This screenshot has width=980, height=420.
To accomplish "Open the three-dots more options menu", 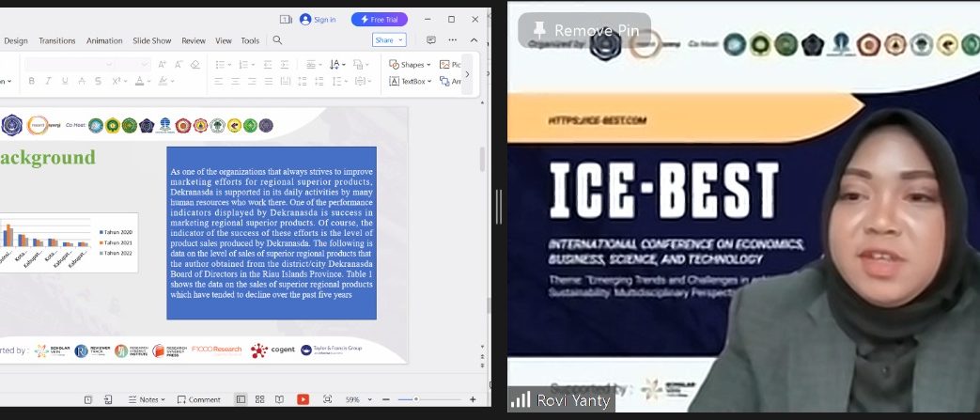I will [x=453, y=40].
